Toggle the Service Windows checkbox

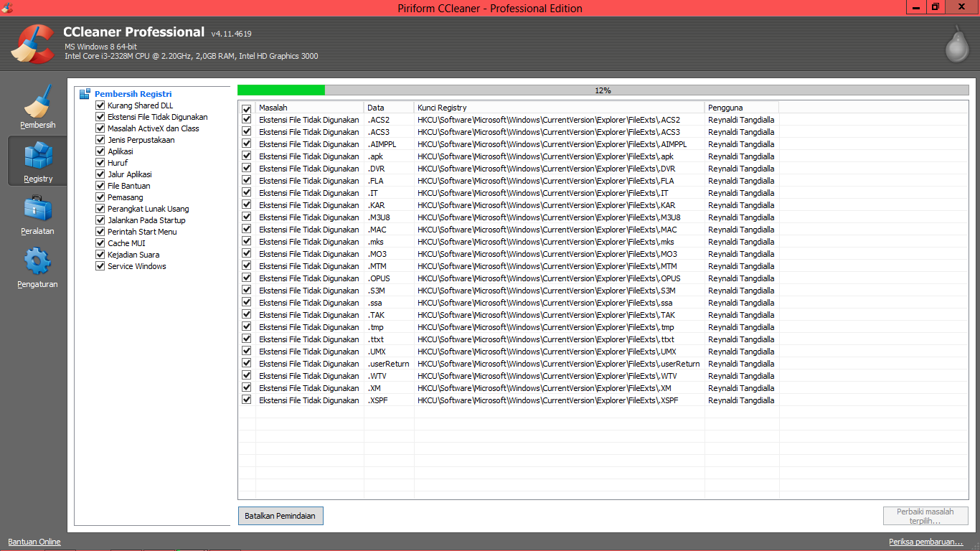100,266
